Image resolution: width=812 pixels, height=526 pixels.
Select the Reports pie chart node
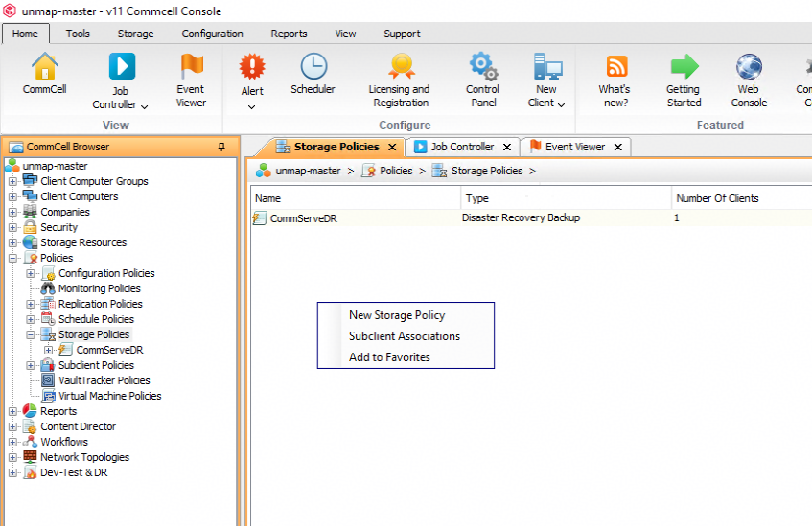[x=30, y=411]
